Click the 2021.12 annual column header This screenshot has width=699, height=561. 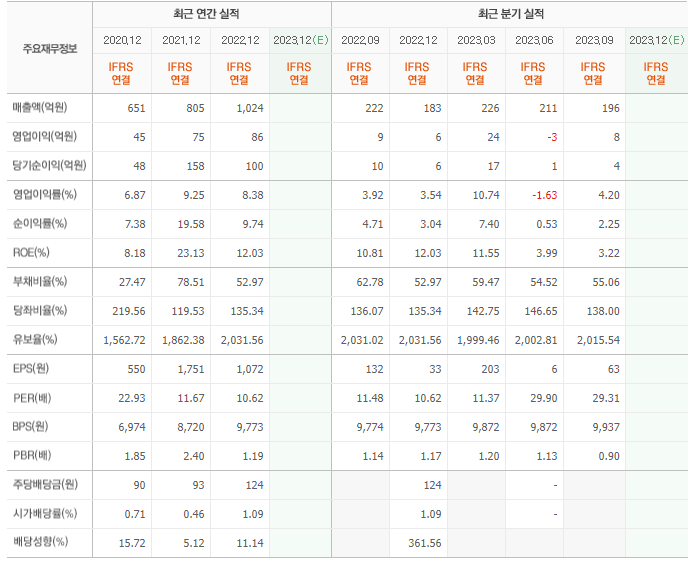coord(181,40)
